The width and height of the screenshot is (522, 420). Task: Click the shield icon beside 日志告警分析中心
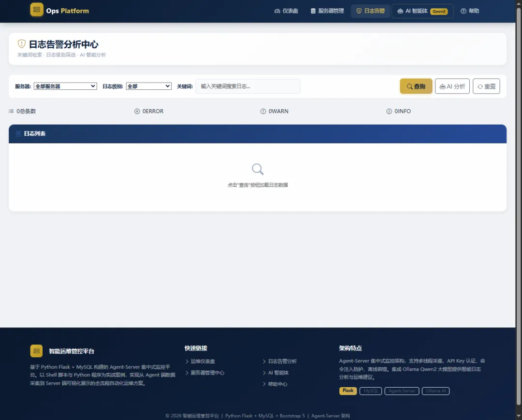22,44
